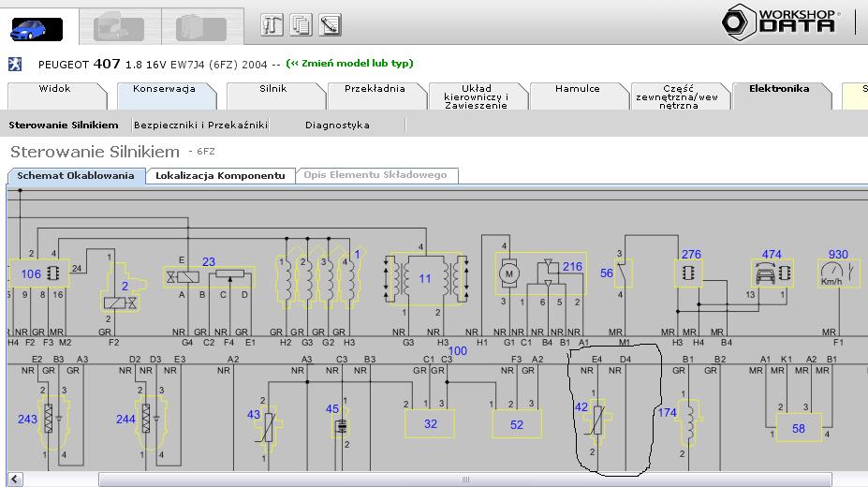Open Część zewnętrzna/wewnętrzna tab
Viewport: 868px width, 487px height.
[679, 96]
